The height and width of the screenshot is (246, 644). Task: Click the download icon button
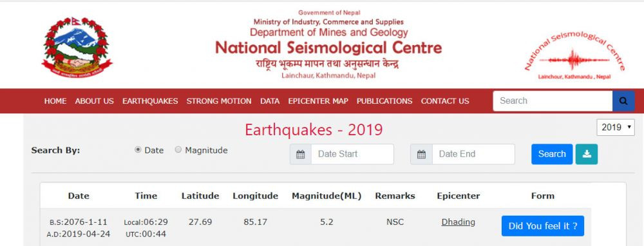[x=587, y=154]
